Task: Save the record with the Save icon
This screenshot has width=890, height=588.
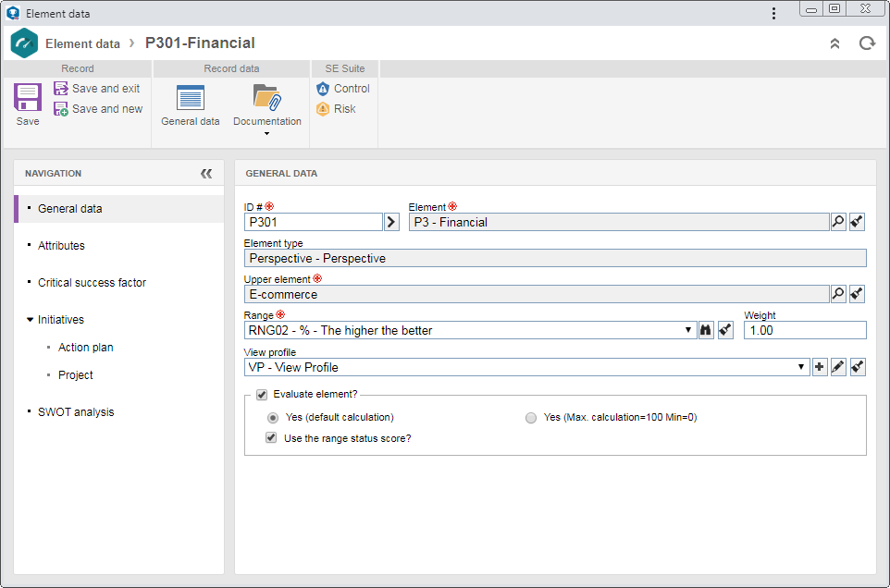Action: click(x=27, y=104)
